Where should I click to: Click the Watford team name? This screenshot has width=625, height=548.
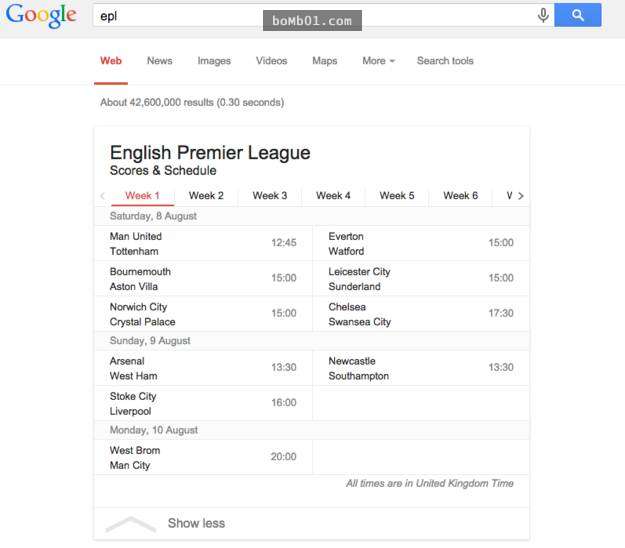(x=346, y=251)
